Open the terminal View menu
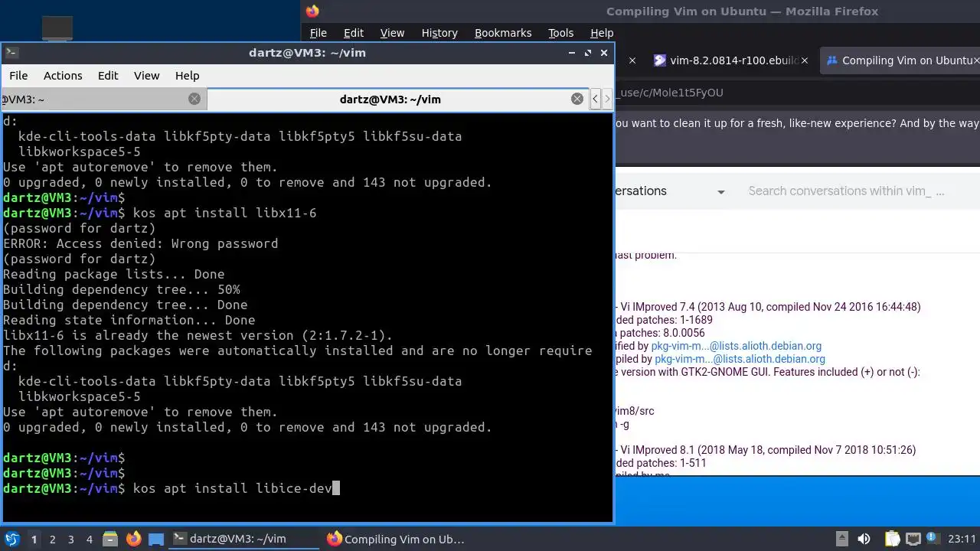Viewport: 980px width, 551px height. [x=146, y=75]
